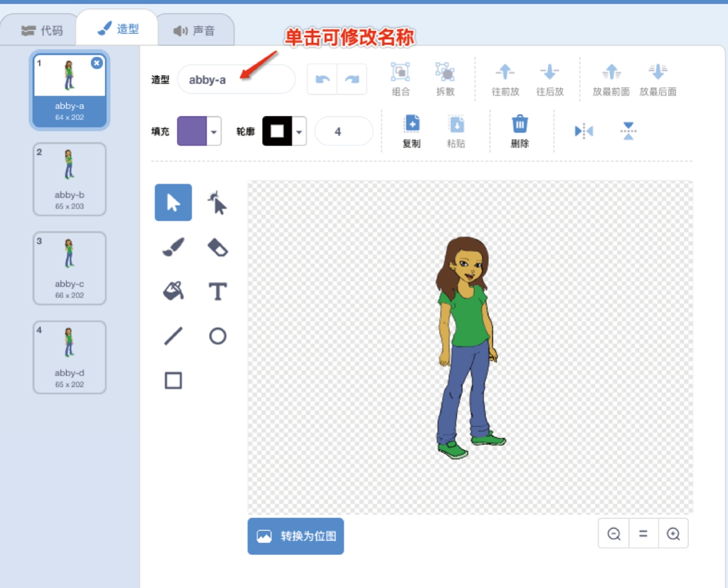Open the 造型 costumes tab
728x588 pixels.
tap(118, 29)
